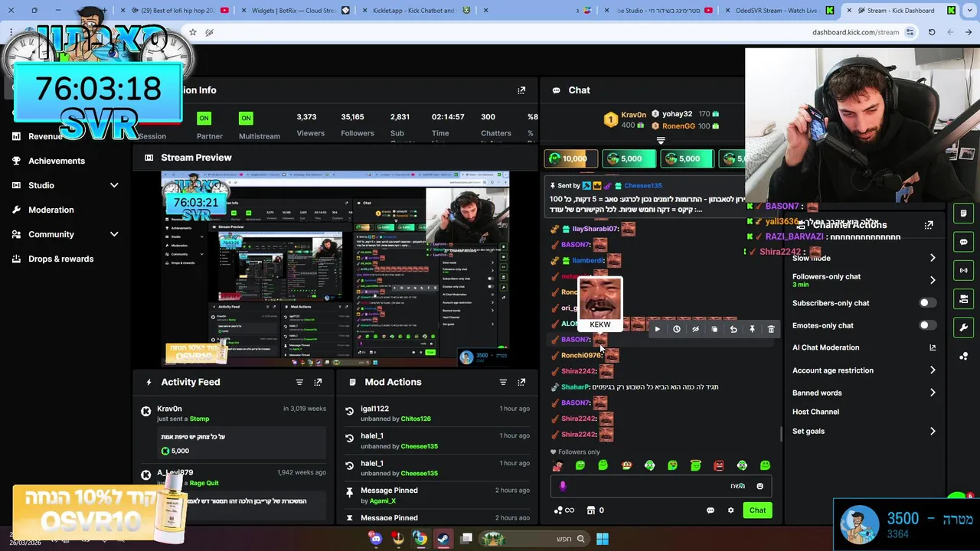Viewport: 980px width, 551px height.
Task: Toggle Subscribers-only chat switch
Action: tap(927, 303)
